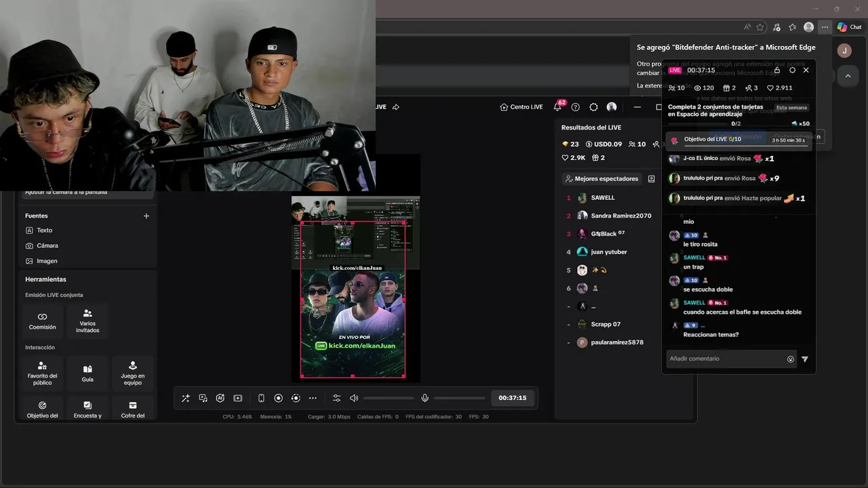This screenshot has height=488, width=868.
Task: Click the record button in toolbar
Action: [278, 398]
